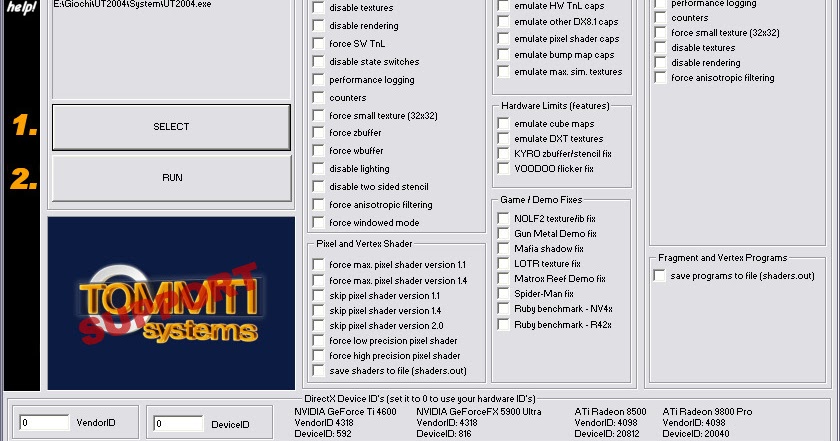Focus the VendorID input field
The height and width of the screenshot is (441, 840).
44,422
